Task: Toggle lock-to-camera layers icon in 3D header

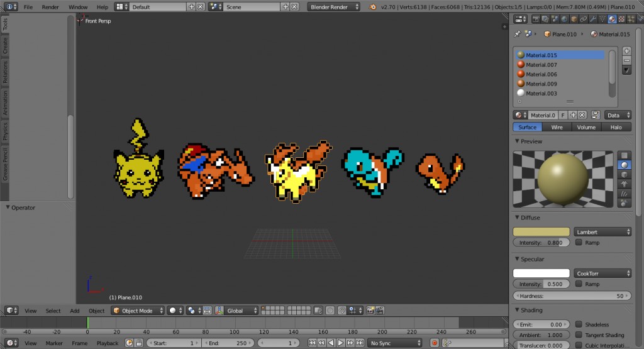Action: 318,311
